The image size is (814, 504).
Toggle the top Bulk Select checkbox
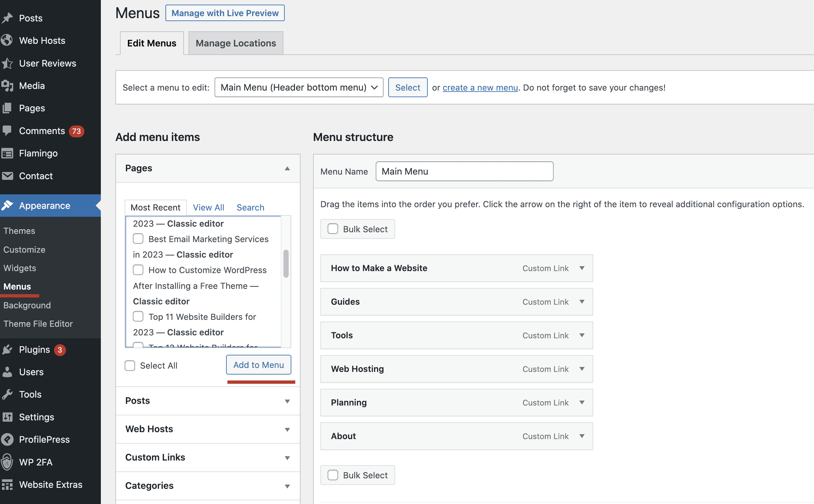pos(333,229)
